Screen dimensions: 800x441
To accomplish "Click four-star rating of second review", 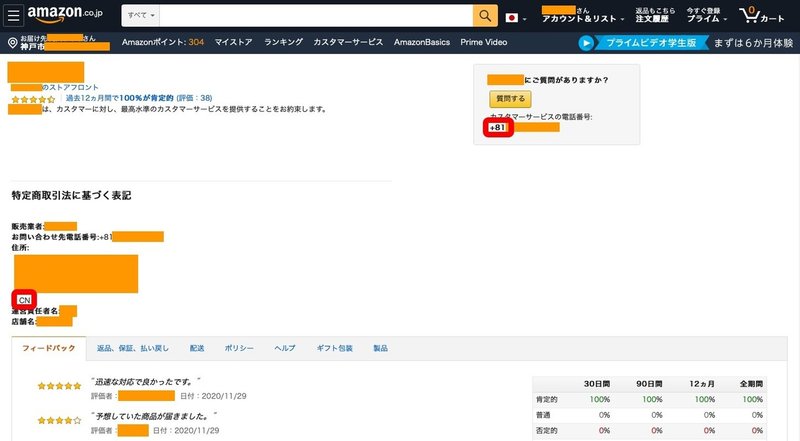I will pyautogui.click(x=59, y=421).
